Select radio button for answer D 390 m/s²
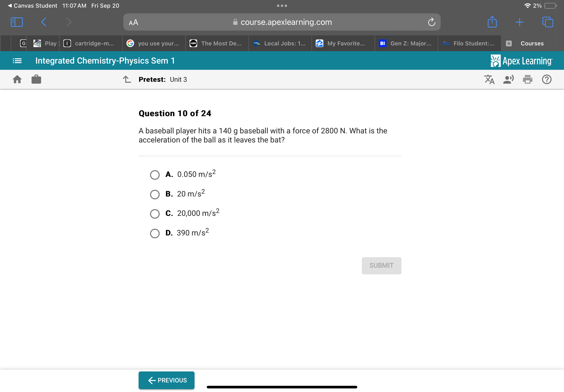564x392 pixels. click(155, 232)
